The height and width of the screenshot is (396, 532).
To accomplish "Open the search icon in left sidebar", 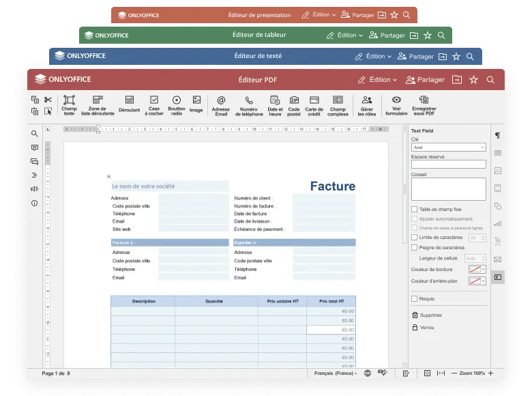I will 34,133.
